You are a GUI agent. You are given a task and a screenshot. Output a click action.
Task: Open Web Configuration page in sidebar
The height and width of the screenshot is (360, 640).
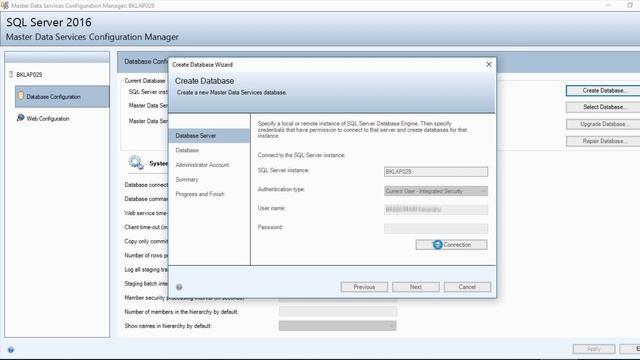(x=48, y=118)
